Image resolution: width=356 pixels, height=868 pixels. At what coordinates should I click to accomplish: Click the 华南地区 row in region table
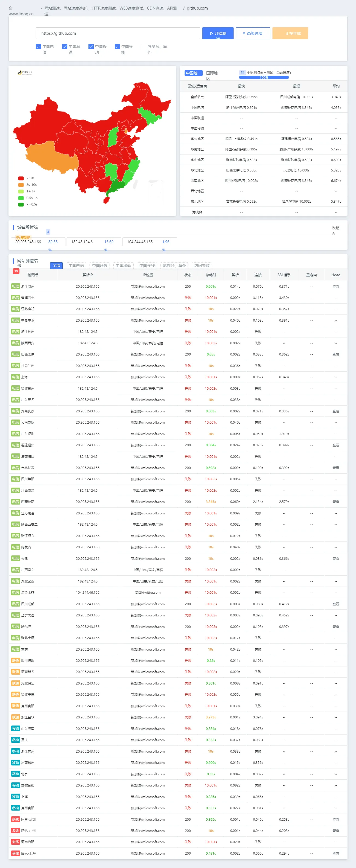pyautogui.click(x=264, y=149)
